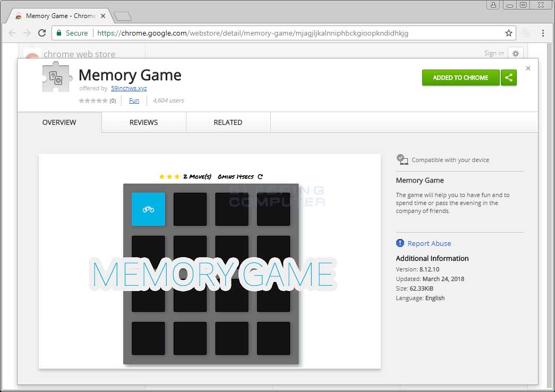Open the 59inchws.xyz developer link
This screenshot has width=555, height=392.
click(x=129, y=89)
